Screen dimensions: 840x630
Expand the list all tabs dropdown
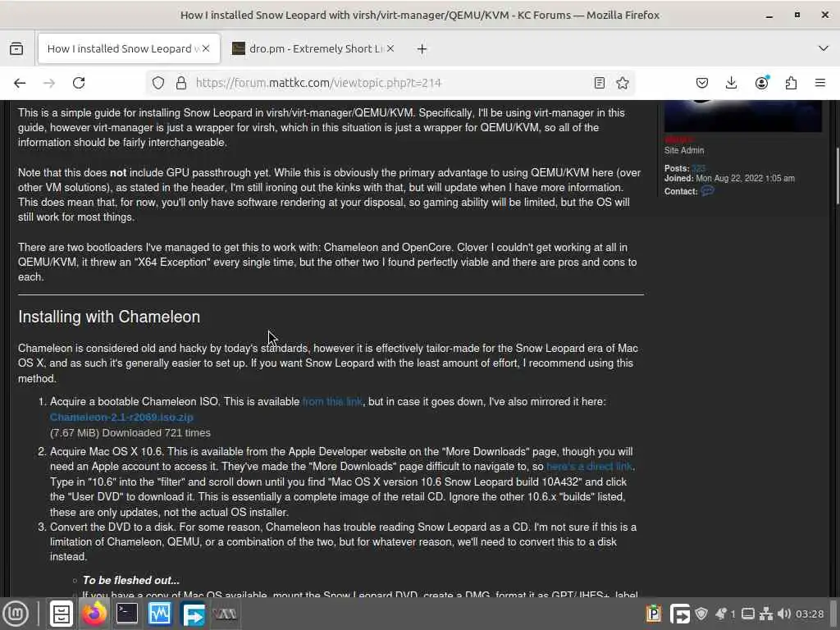(824, 48)
